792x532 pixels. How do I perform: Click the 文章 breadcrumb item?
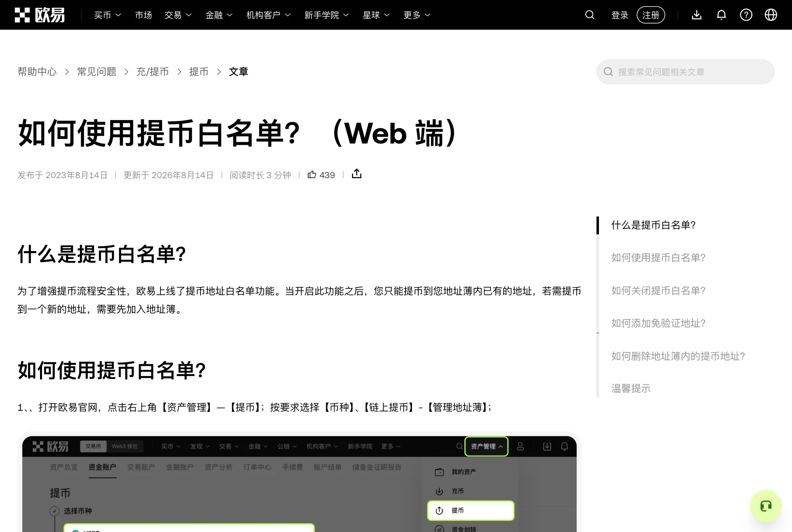click(238, 72)
